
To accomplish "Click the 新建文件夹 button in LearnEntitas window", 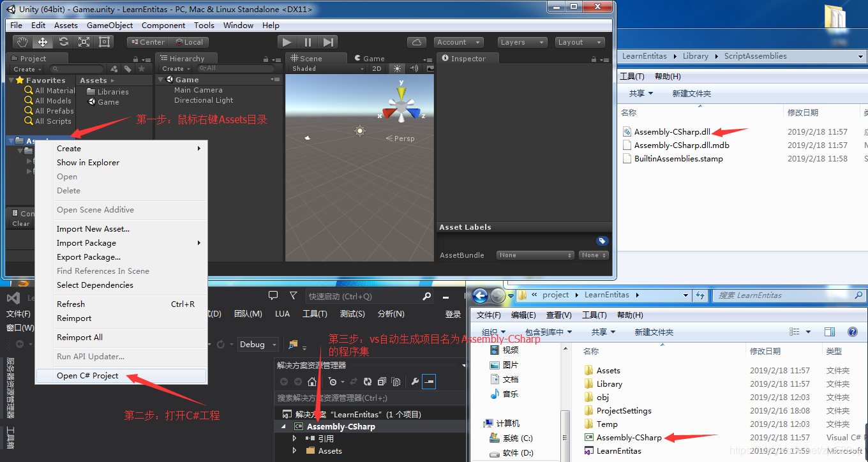I will point(654,332).
